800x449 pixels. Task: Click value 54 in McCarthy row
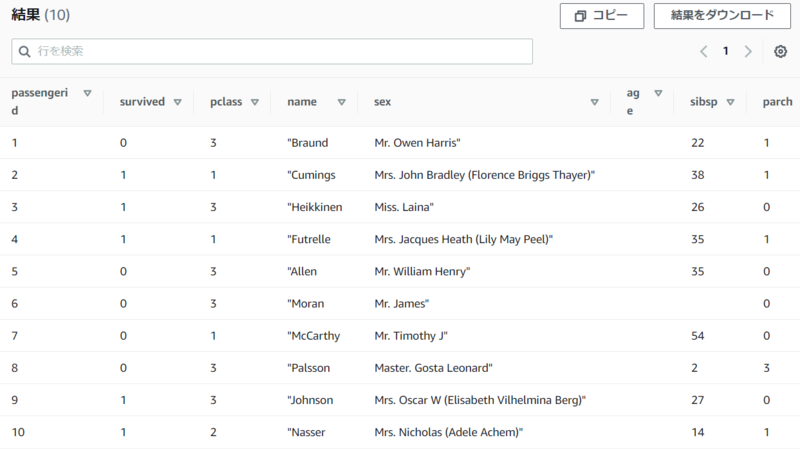(697, 336)
